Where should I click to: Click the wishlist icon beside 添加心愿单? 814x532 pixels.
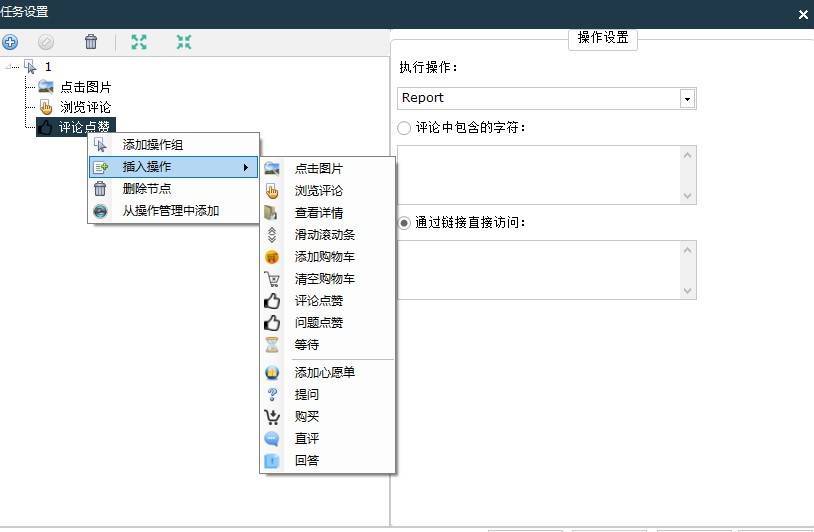272,373
